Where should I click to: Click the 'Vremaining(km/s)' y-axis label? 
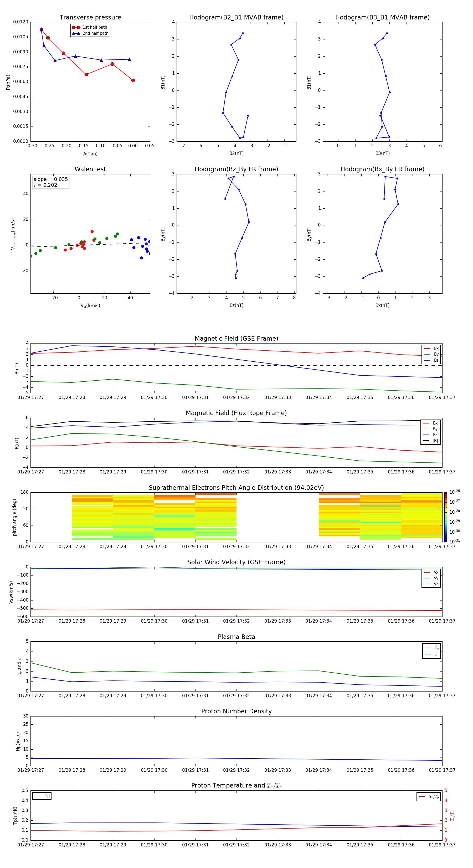13,234
